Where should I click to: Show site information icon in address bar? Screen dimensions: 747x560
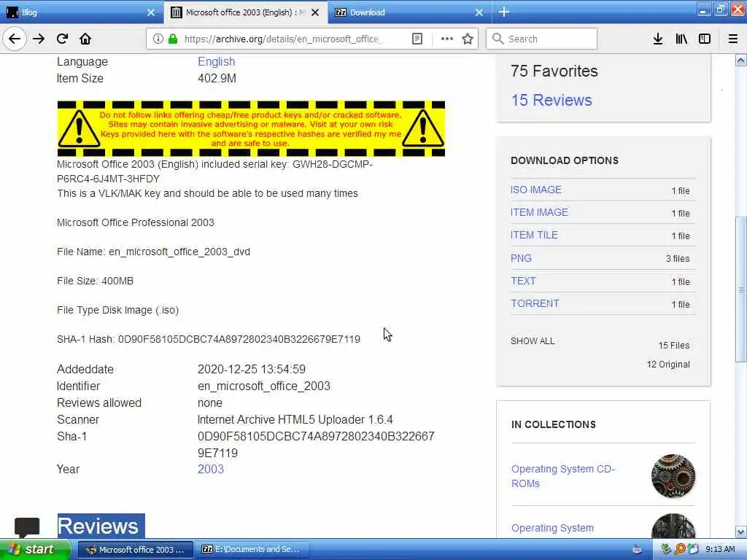tap(158, 39)
